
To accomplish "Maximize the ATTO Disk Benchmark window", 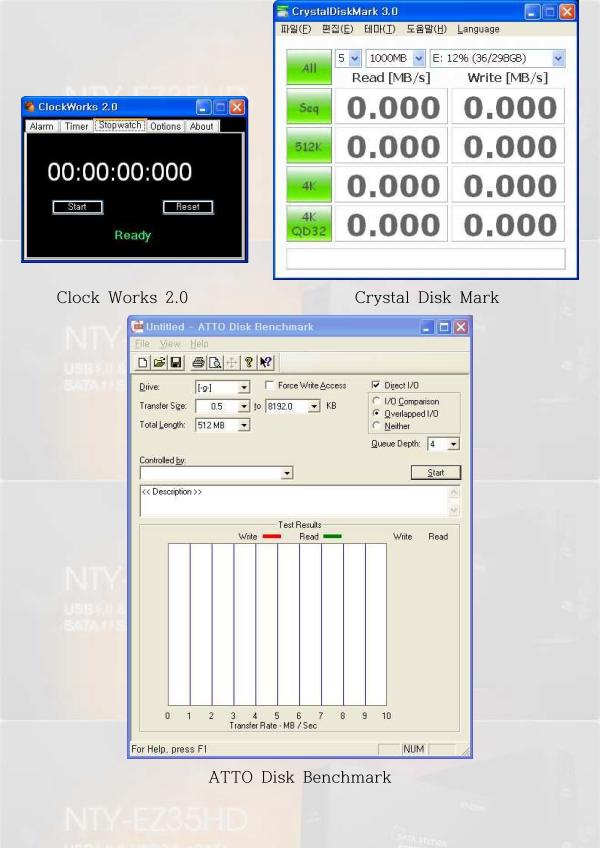I will click(x=444, y=327).
